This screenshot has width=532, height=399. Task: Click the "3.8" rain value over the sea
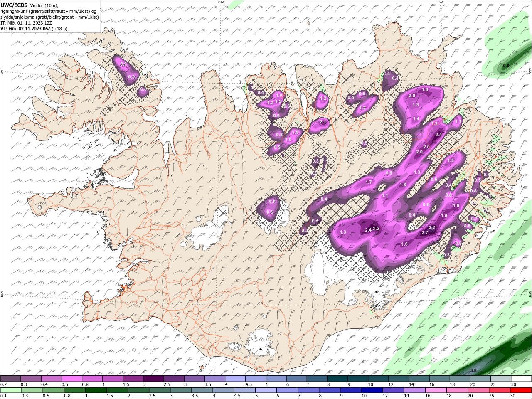473,370
